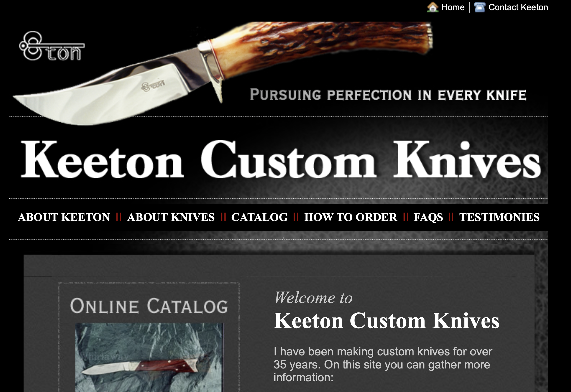Click the large Keeton Custom Knives title
Screen dimensions: 571x392
point(281,159)
